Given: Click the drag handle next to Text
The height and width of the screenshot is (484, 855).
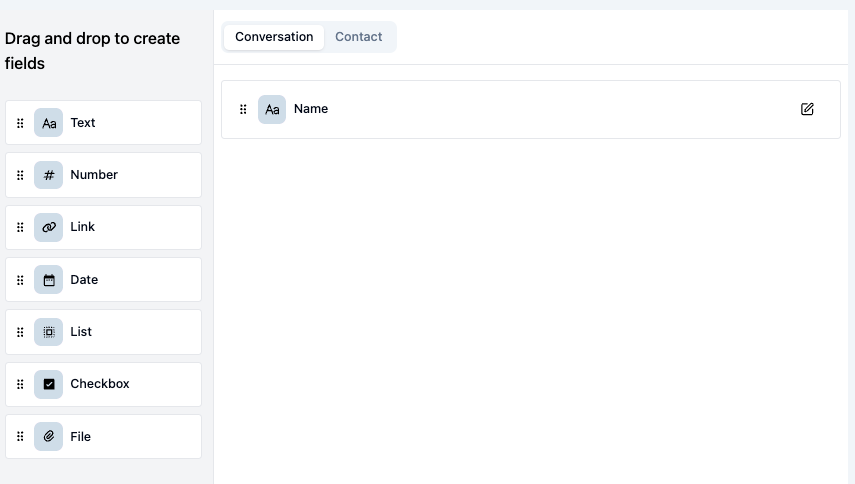Looking at the screenshot, I should click(20, 123).
